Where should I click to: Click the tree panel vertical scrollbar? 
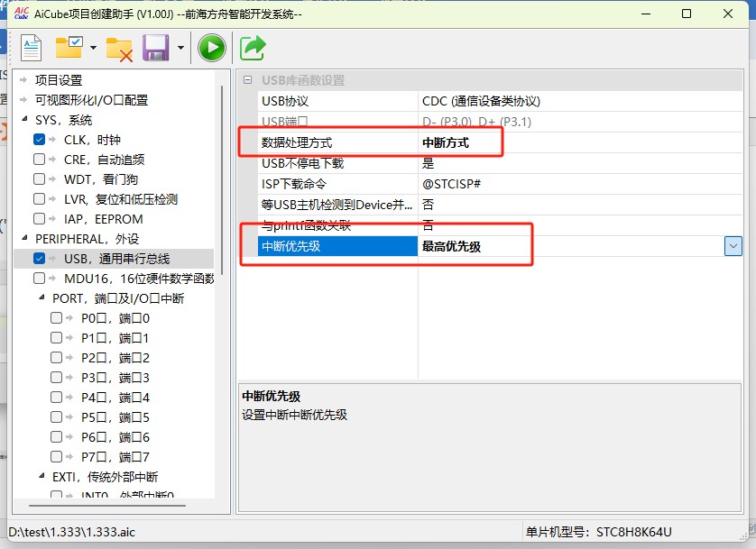222,179
